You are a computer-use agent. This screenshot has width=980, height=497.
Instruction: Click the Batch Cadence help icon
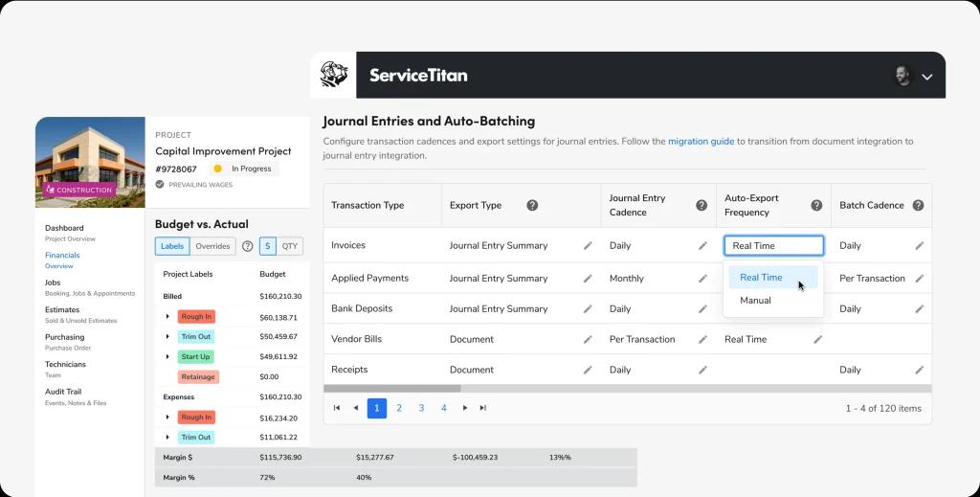click(x=918, y=205)
